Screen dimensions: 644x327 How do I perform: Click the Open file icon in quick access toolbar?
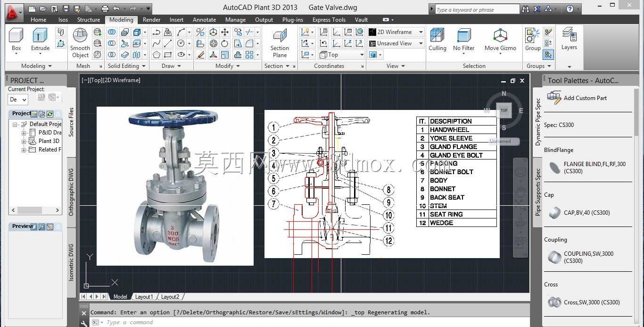[43, 8]
